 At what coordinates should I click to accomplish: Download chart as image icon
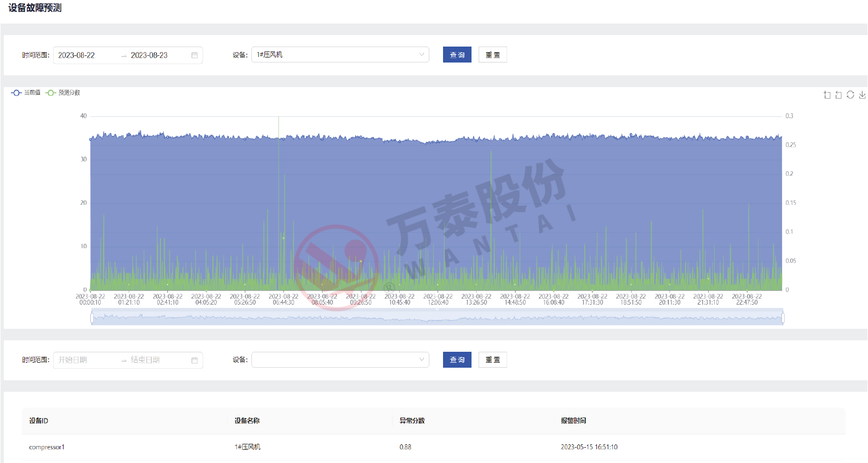[863, 95]
